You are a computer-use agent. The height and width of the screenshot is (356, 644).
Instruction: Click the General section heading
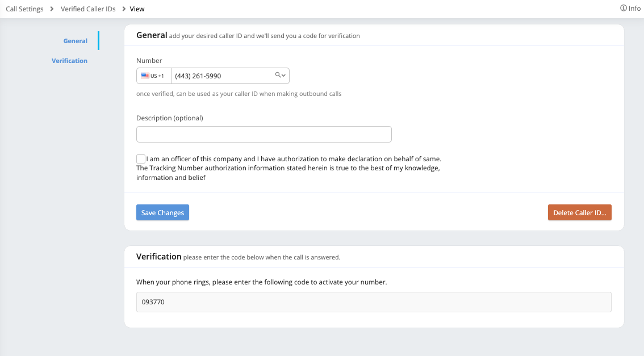coord(152,35)
